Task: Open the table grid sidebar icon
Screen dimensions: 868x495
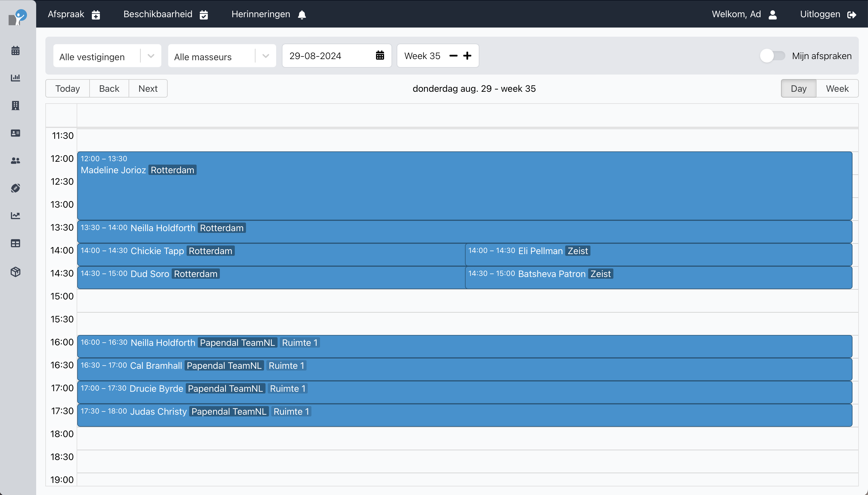Action: (16, 243)
